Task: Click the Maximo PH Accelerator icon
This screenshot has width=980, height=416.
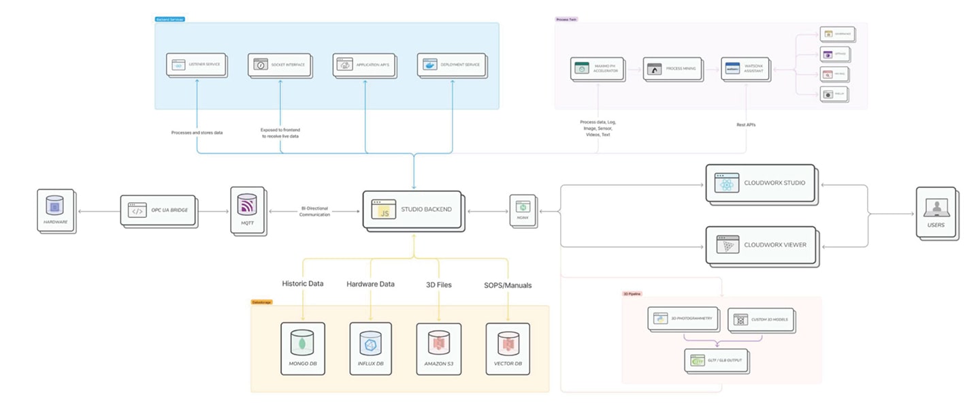Action: pyautogui.click(x=582, y=68)
